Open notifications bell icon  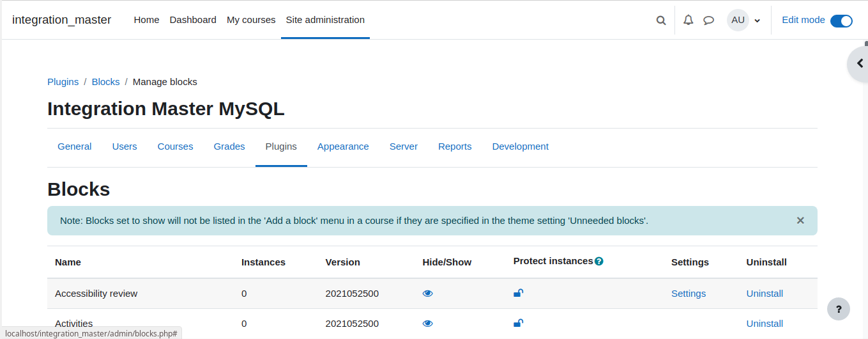[688, 20]
